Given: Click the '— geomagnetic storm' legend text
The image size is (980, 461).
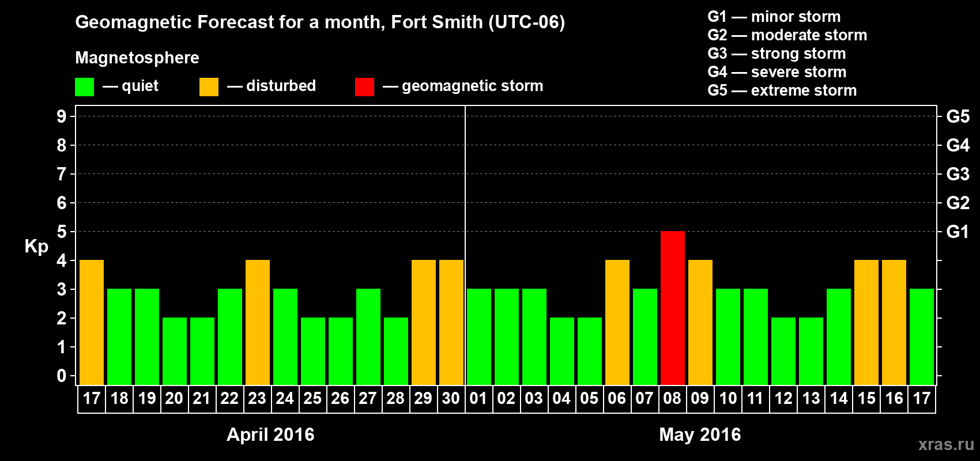Looking at the screenshot, I should click(x=463, y=86).
